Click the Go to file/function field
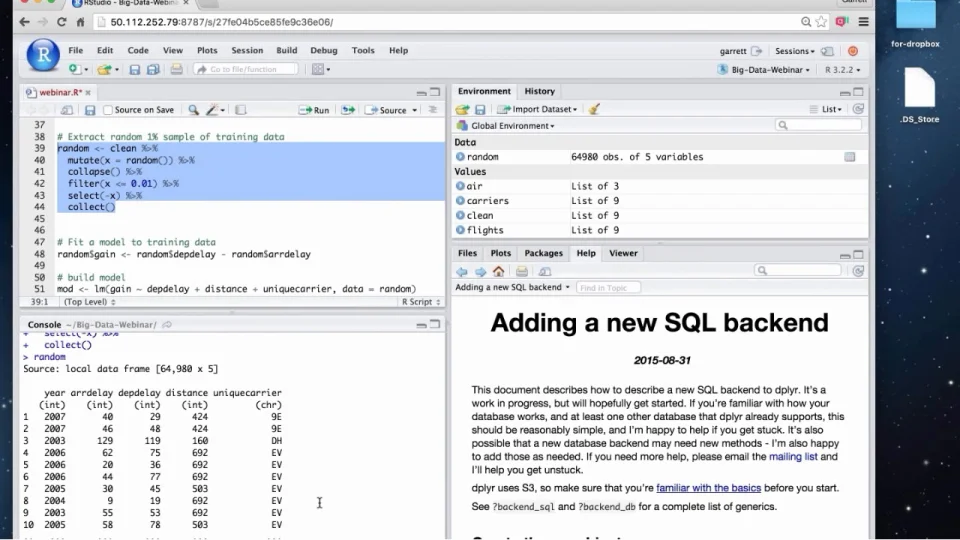Screen dimensions: 960x540 [246, 69]
